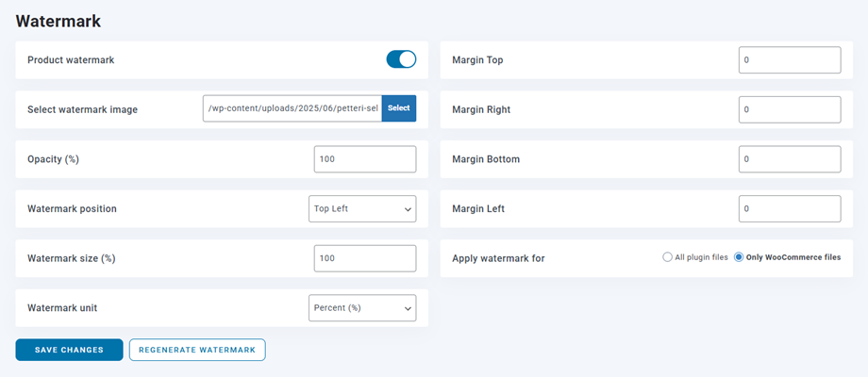Click inside the Margin Left input
Screen dimensions: 868x377
pos(789,208)
